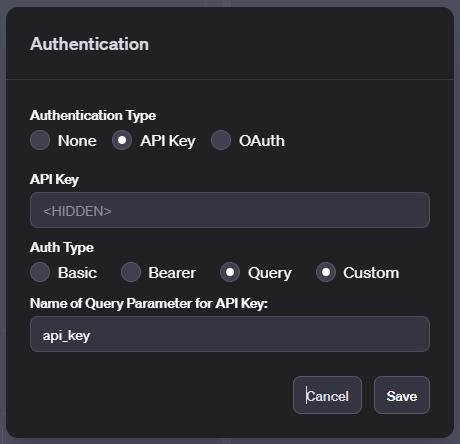The height and width of the screenshot is (444, 460).
Task: Click the 'Authentication Type' section label
Action: point(93,116)
